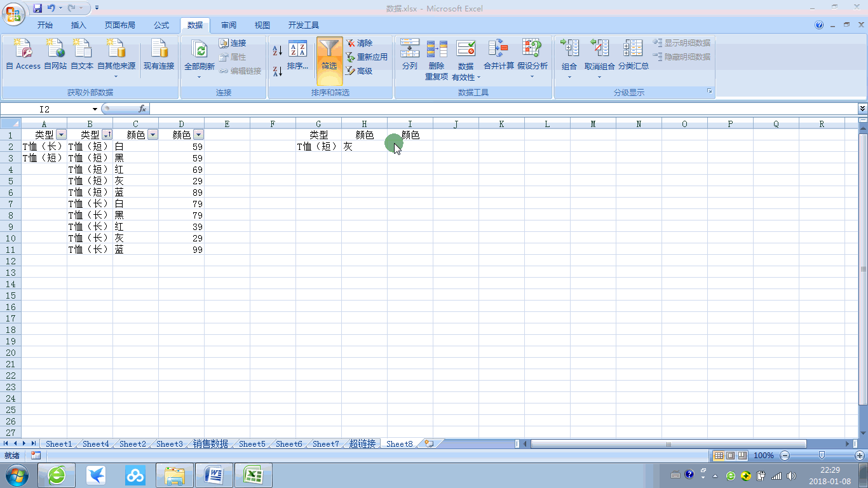Open the 页面布局 ribbon tab
The width and height of the screenshot is (868, 488).
click(120, 25)
